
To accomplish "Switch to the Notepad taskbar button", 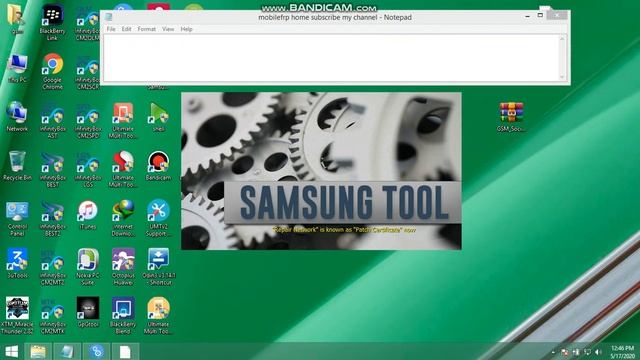I will click(x=67, y=351).
